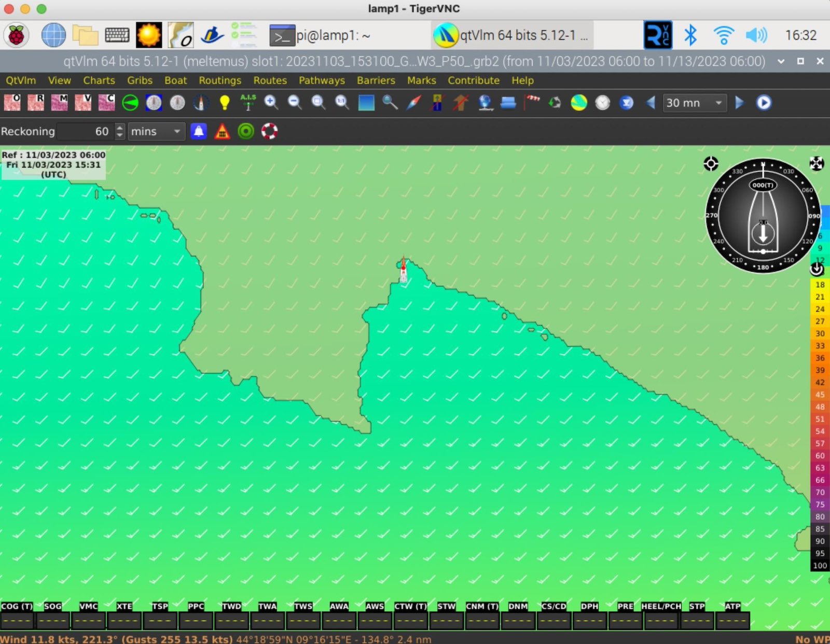
Task: Open the Boat menu
Action: click(x=175, y=80)
